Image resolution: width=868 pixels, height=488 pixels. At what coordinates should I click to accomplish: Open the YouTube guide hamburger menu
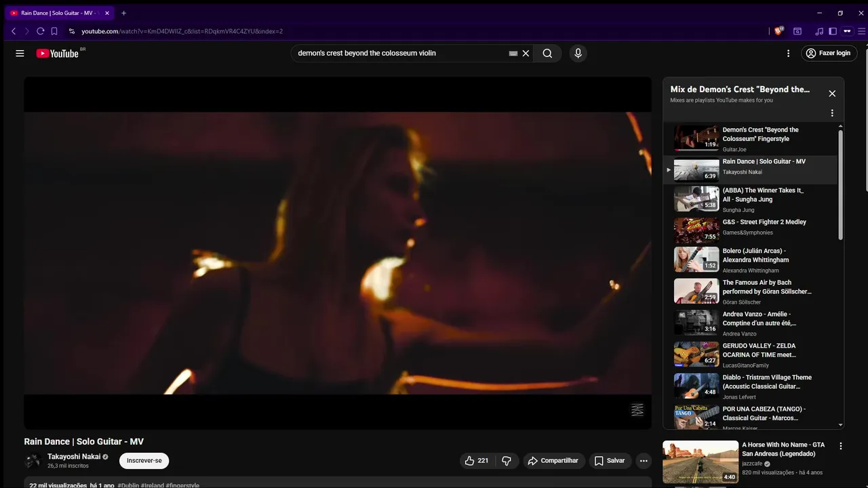(20, 54)
